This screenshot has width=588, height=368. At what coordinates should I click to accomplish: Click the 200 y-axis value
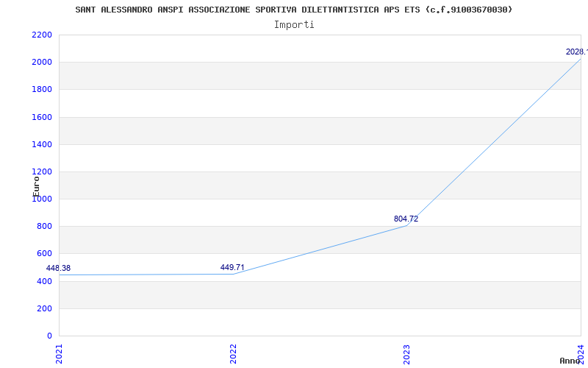tap(45, 308)
